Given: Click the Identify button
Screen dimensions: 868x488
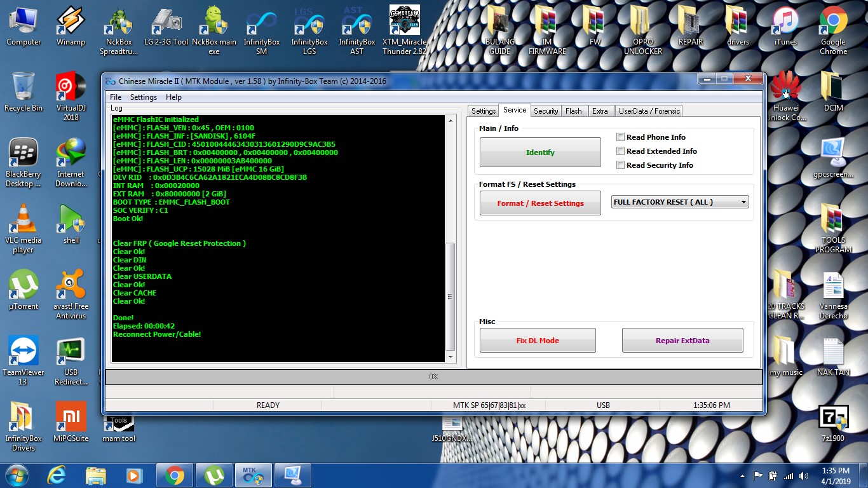Looking at the screenshot, I should pos(540,152).
